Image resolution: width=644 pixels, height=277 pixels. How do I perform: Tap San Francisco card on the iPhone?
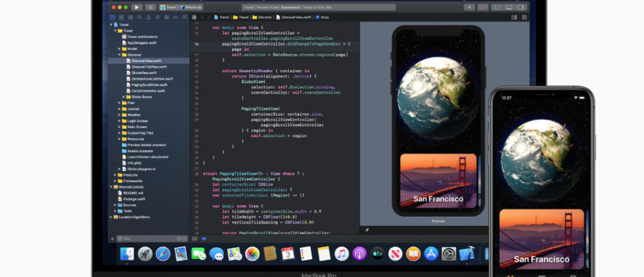[x=542, y=239]
